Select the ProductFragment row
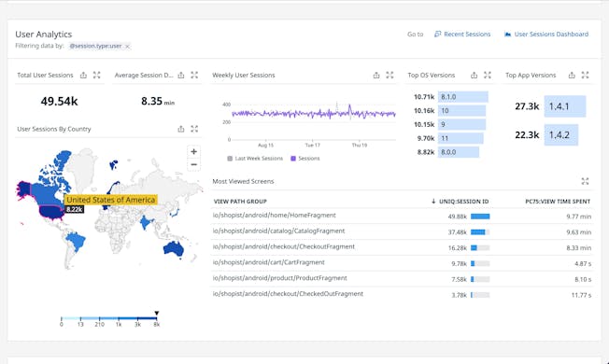This screenshot has width=609, height=364. pyautogui.click(x=402, y=279)
